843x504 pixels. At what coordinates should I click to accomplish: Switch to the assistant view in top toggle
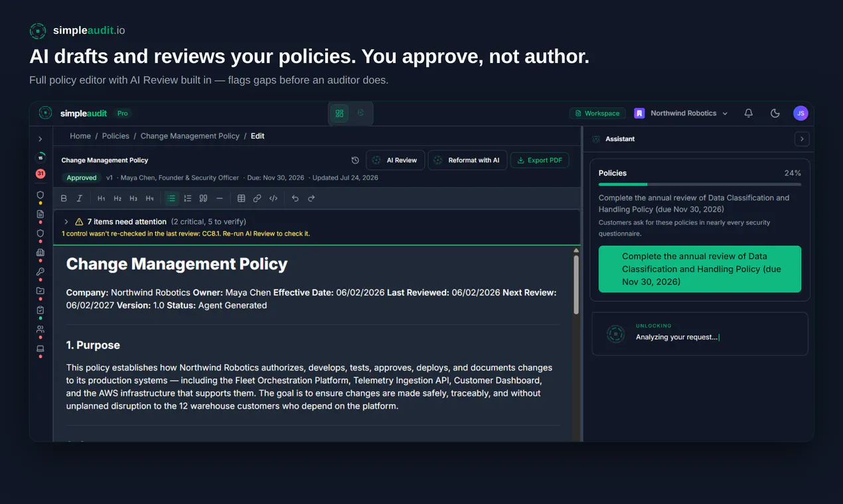(x=361, y=113)
